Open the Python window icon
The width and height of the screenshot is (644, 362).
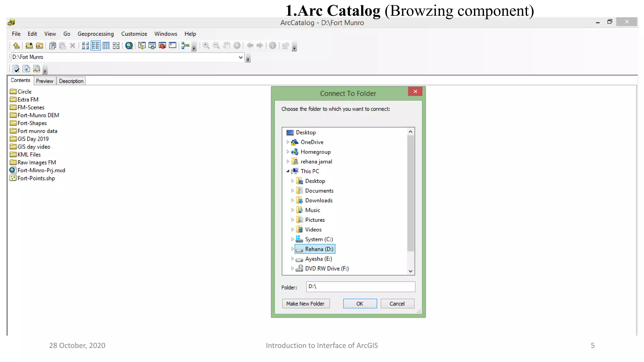coord(173,45)
